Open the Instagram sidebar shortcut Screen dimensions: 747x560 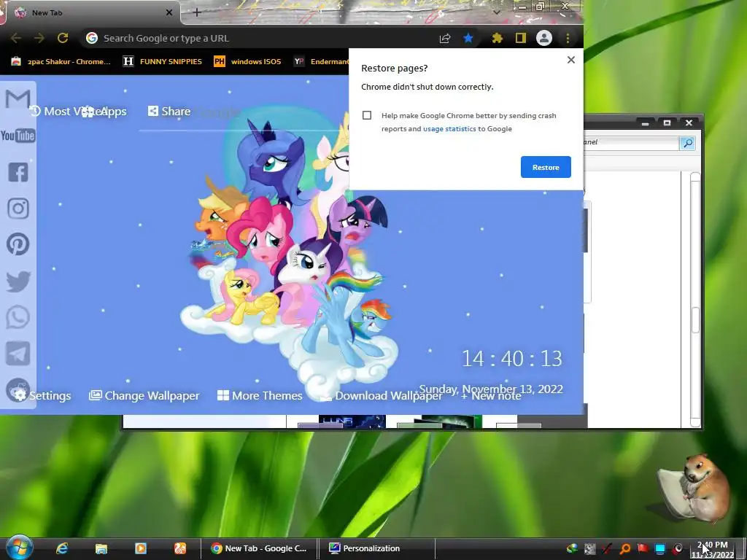point(18,208)
